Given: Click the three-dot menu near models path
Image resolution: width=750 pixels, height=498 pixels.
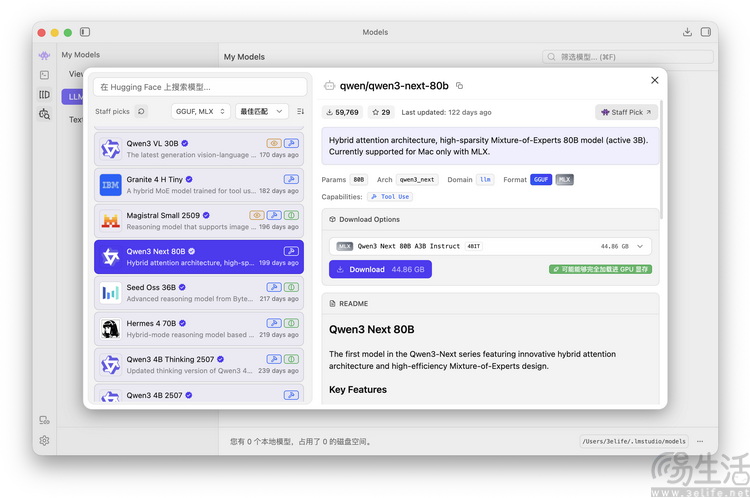Looking at the screenshot, I should (700, 441).
